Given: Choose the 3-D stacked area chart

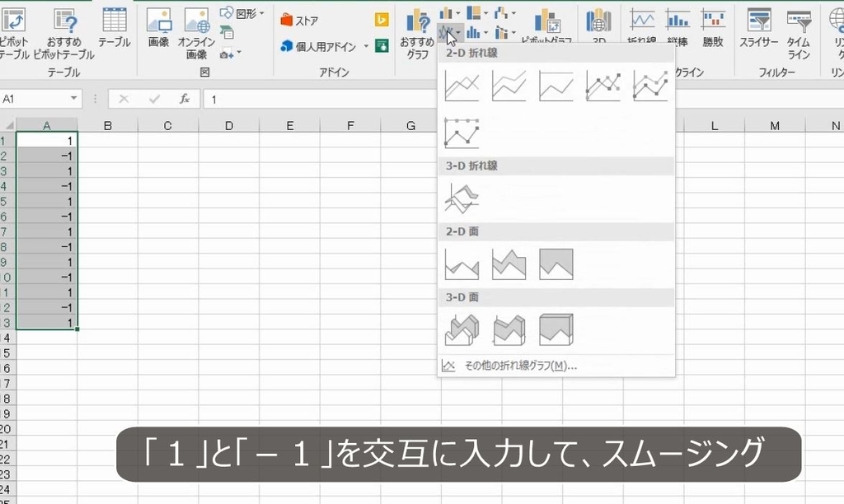Looking at the screenshot, I should coord(509,329).
